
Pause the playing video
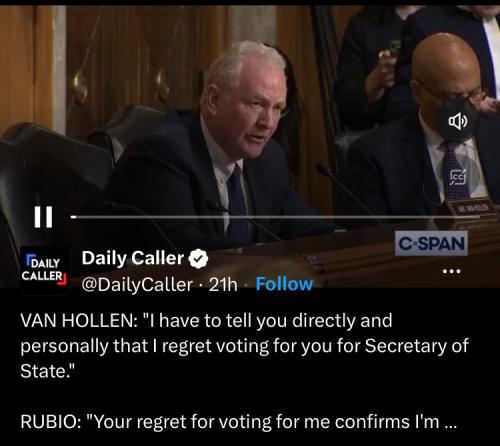[x=43, y=217]
